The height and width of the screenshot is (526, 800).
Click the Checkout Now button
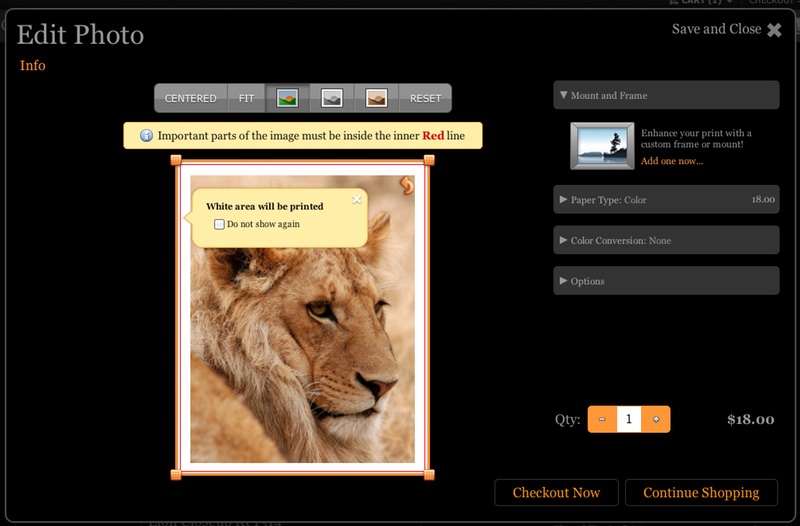click(556, 493)
